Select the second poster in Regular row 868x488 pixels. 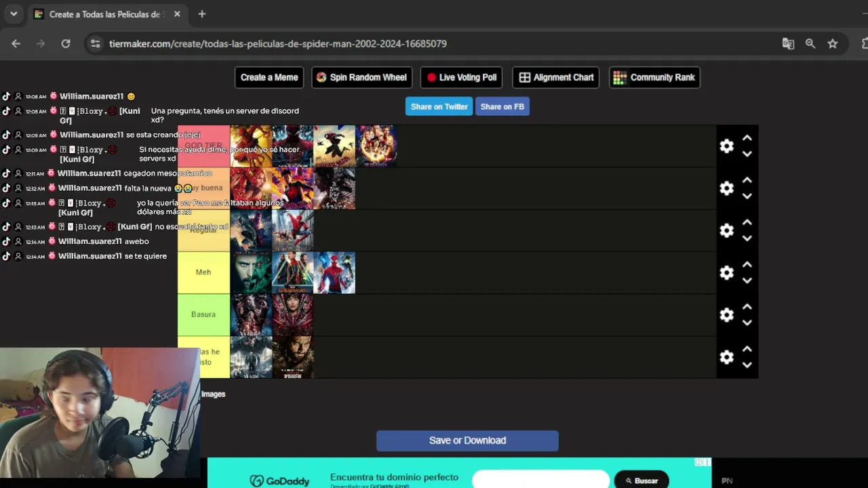pos(293,230)
